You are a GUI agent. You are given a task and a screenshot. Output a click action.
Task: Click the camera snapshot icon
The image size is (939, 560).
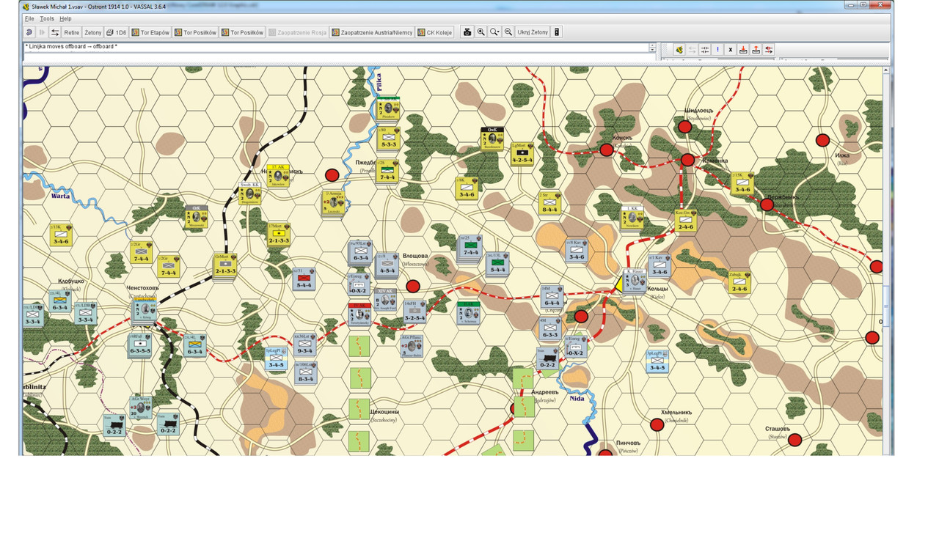pyautogui.click(x=467, y=32)
